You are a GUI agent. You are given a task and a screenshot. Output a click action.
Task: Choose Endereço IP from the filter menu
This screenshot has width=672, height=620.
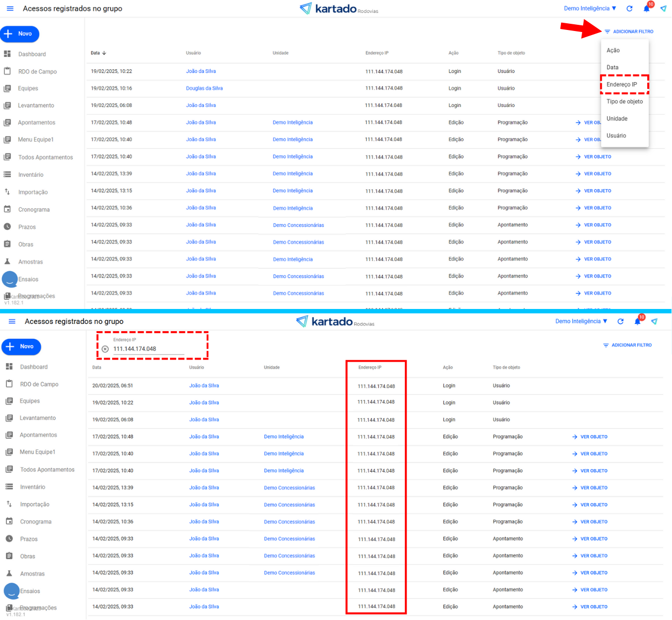pyautogui.click(x=622, y=85)
